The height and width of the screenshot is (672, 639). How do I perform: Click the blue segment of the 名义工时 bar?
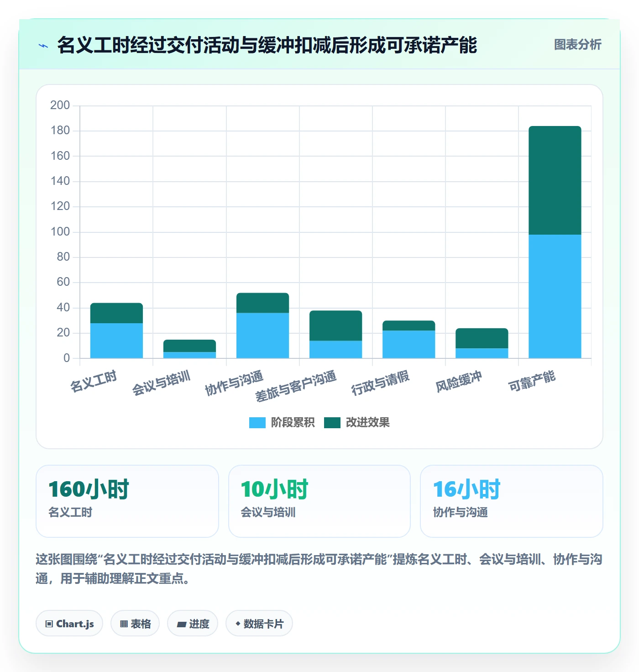116,341
